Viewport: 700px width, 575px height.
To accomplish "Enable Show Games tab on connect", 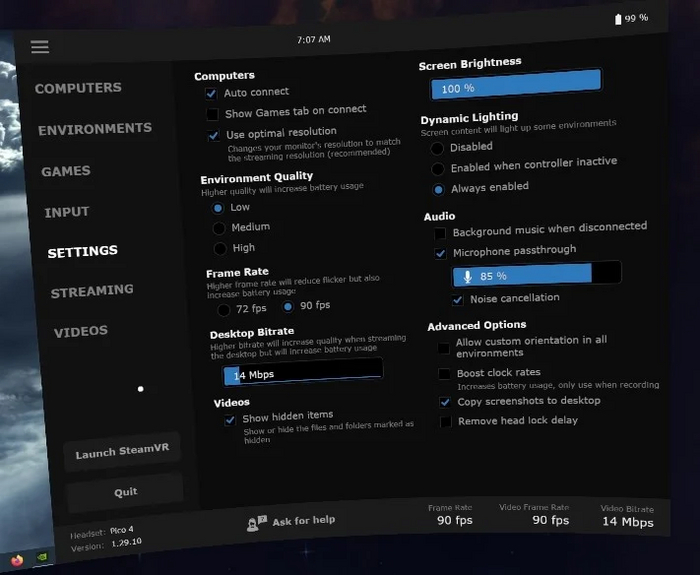I will coord(212,114).
